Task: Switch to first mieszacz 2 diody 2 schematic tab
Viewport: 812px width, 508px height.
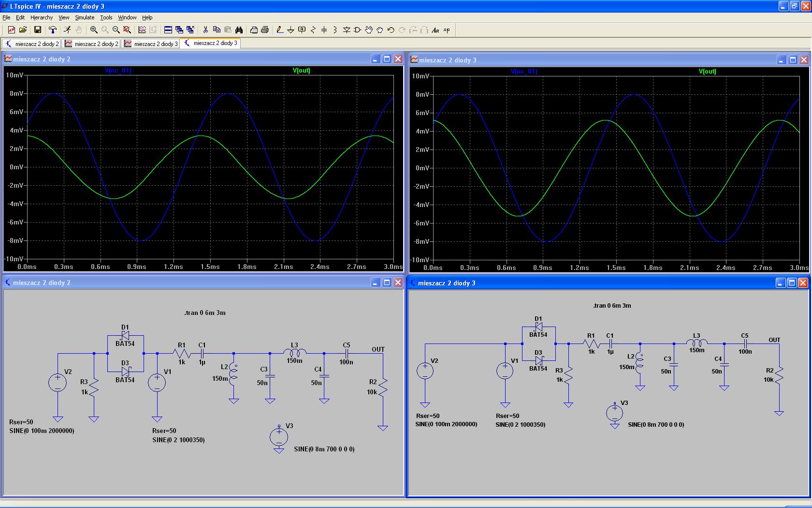Action: [32, 44]
